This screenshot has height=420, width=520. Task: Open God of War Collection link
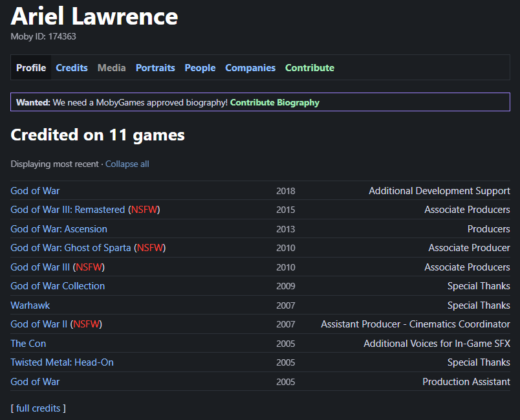coord(58,286)
